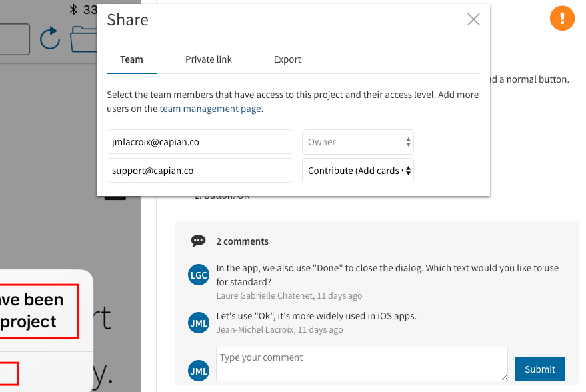Screen dimensions: 586x392
Task: Click the support@capian.co email field
Action: click(x=199, y=171)
